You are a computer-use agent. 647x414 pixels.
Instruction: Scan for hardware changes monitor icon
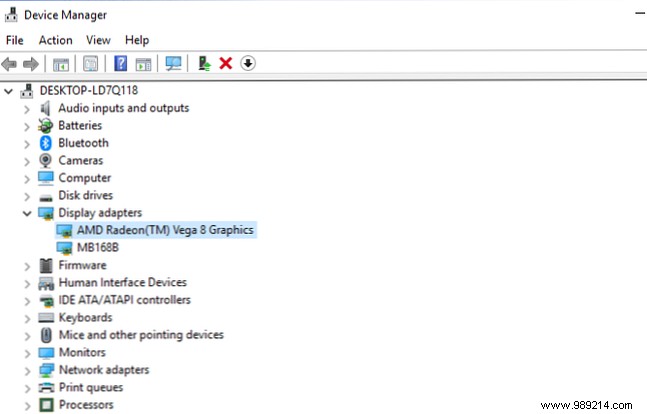[173, 64]
